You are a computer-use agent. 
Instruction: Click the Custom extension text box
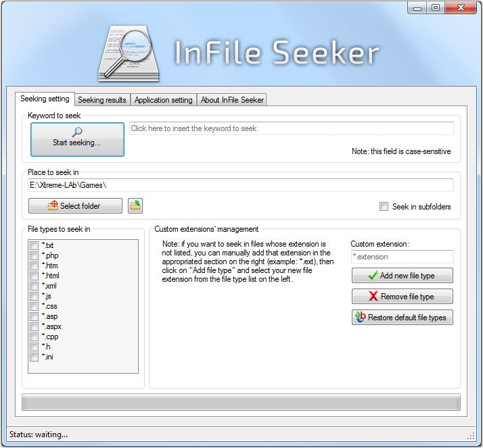pyautogui.click(x=402, y=257)
